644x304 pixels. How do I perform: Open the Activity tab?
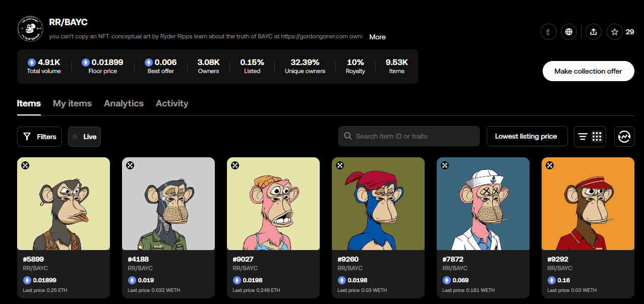(x=172, y=103)
